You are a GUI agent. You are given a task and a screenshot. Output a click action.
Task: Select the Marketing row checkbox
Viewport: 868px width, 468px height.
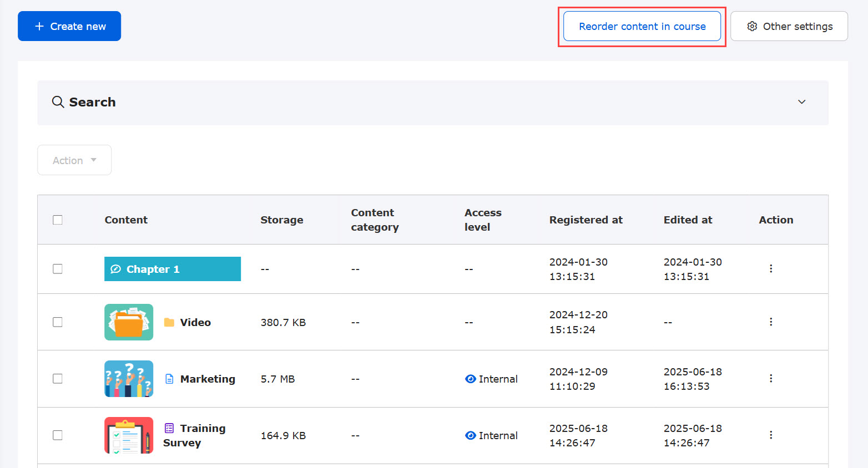(58, 379)
